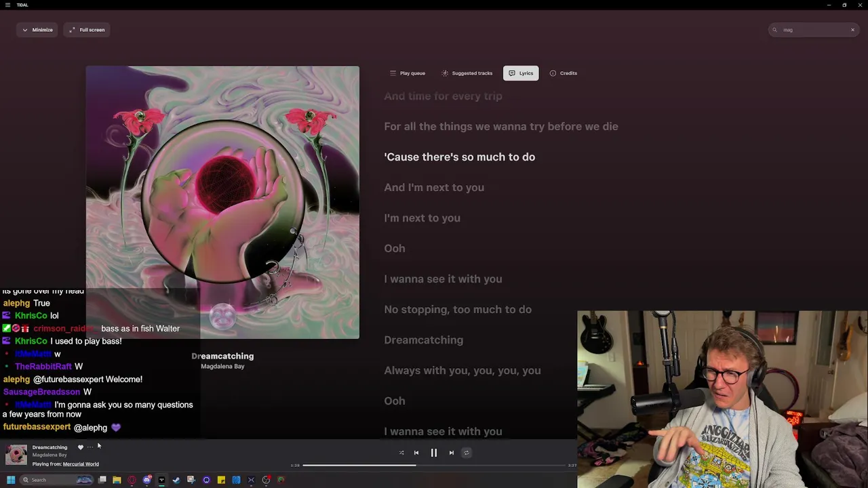
Task: Minimize the now playing view
Action: (x=37, y=30)
